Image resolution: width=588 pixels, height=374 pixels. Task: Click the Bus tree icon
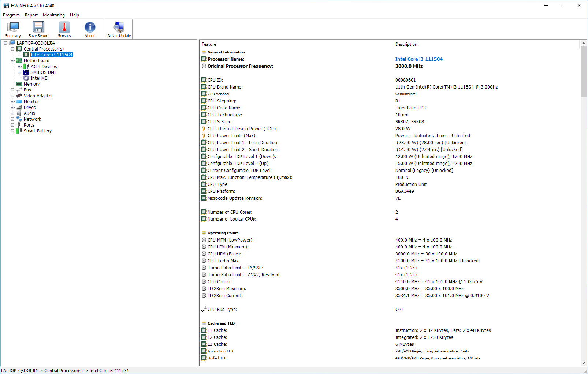[19, 90]
